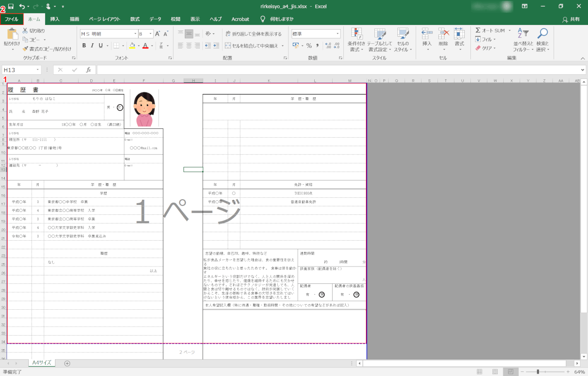Toggle Bold formatting
This screenshot has width=588, height=376.
click(x=84, y=46)
